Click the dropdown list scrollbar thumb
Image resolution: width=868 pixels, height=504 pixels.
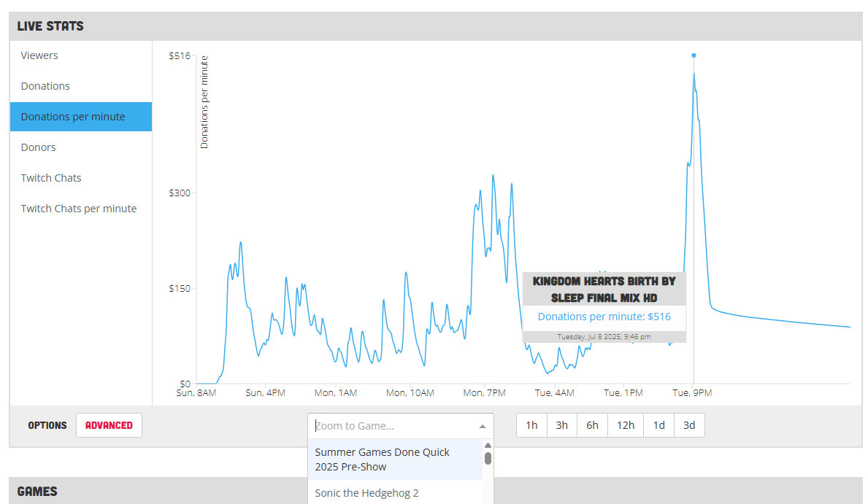pos(488,458)
